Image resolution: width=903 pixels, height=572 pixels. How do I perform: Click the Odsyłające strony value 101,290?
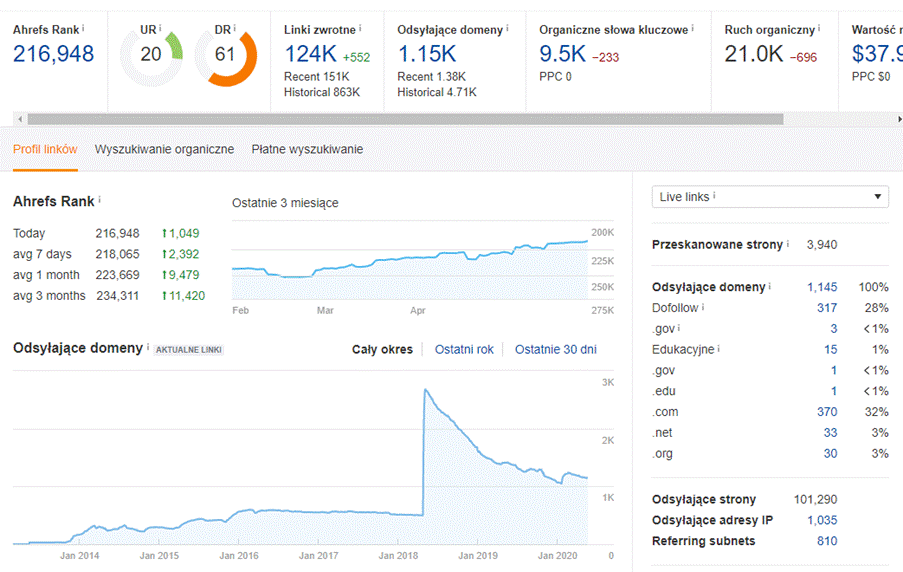pos(815,499)
